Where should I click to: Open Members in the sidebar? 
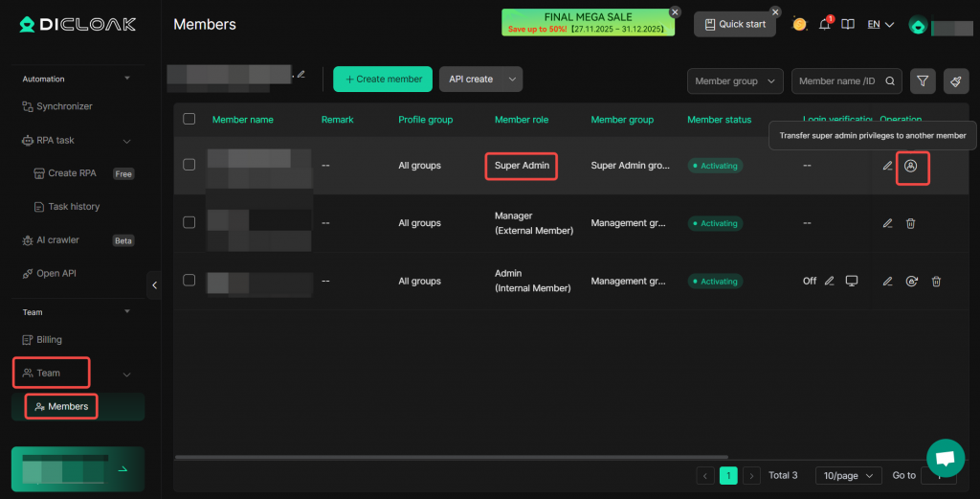coord(68,406)
